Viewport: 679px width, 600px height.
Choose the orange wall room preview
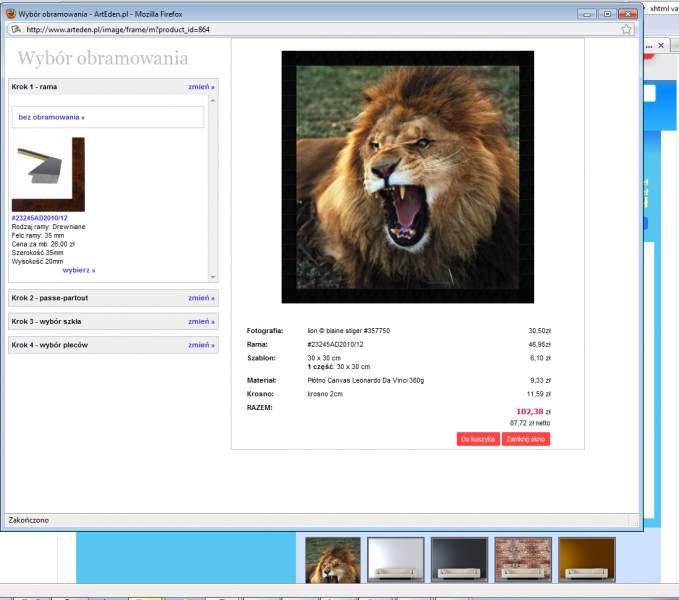(585, 559)
